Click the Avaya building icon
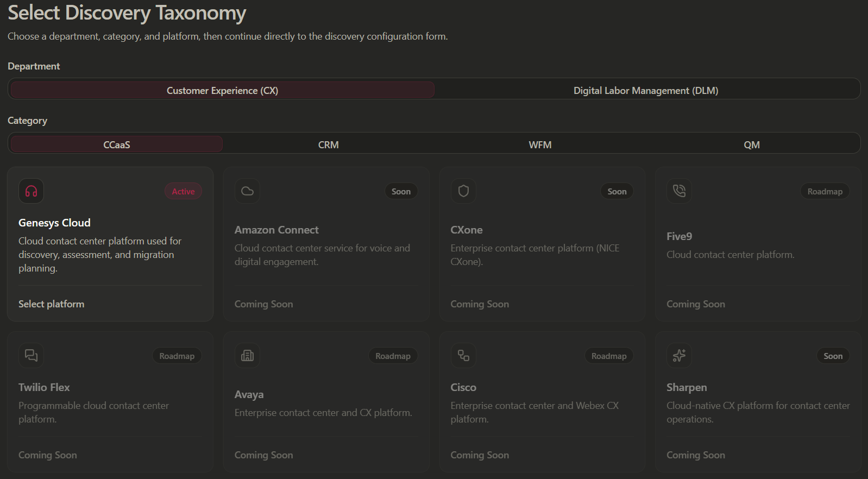 tap(247, 356)
